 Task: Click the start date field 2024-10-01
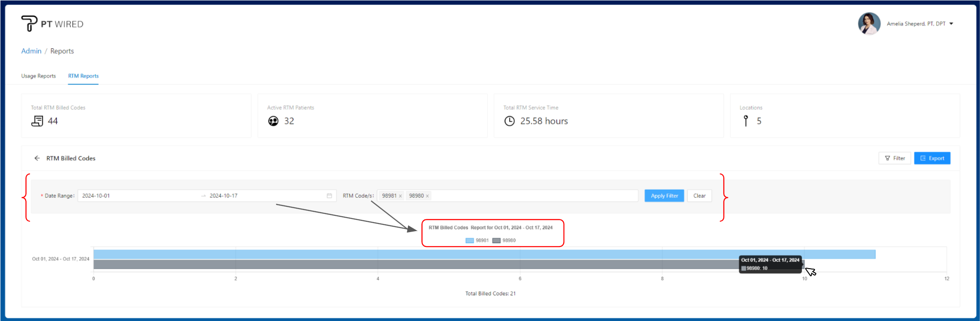tap(135, 196)
